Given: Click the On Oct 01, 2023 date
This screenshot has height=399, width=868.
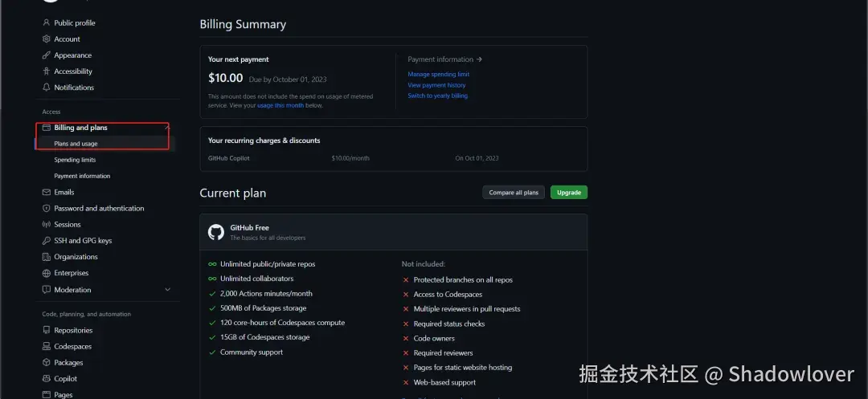Looking at the screenshot, I should 477,158.
